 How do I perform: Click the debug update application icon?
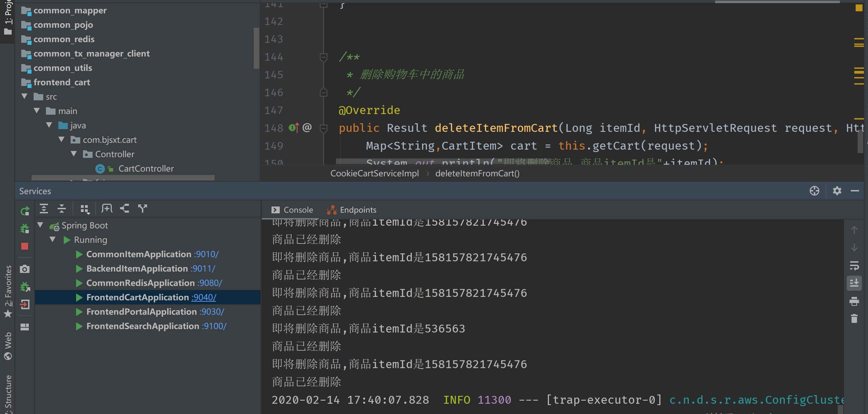pos(25,287)
